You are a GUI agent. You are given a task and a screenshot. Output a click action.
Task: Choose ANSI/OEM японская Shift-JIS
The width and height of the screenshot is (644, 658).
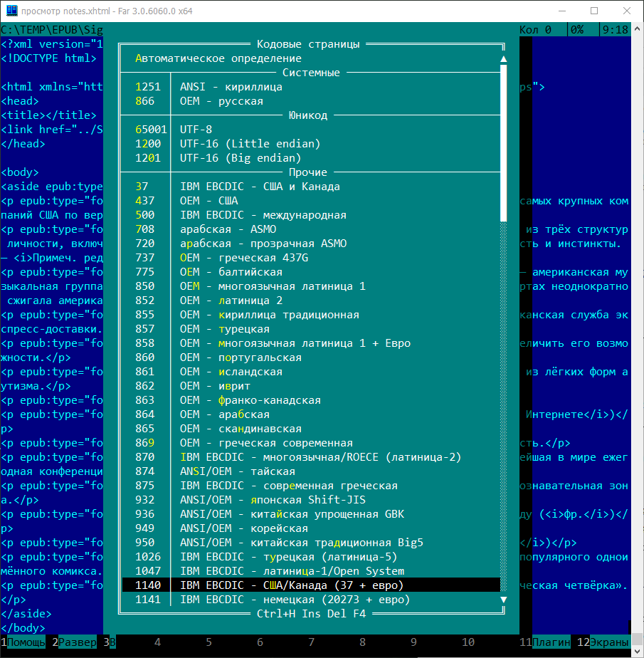point(311,501)
